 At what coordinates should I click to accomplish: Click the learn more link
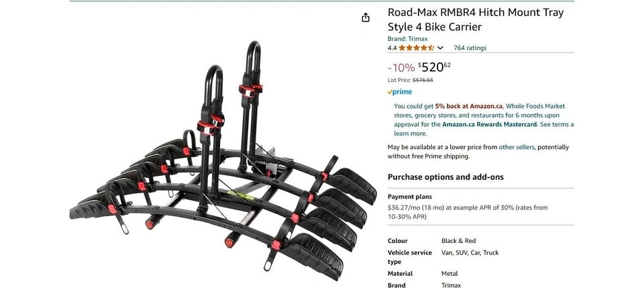411,134
